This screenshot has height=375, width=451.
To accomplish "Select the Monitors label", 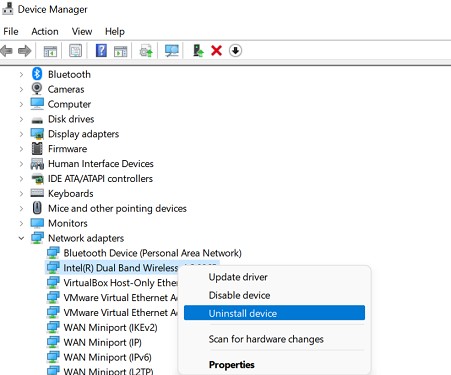I will 68,223.
